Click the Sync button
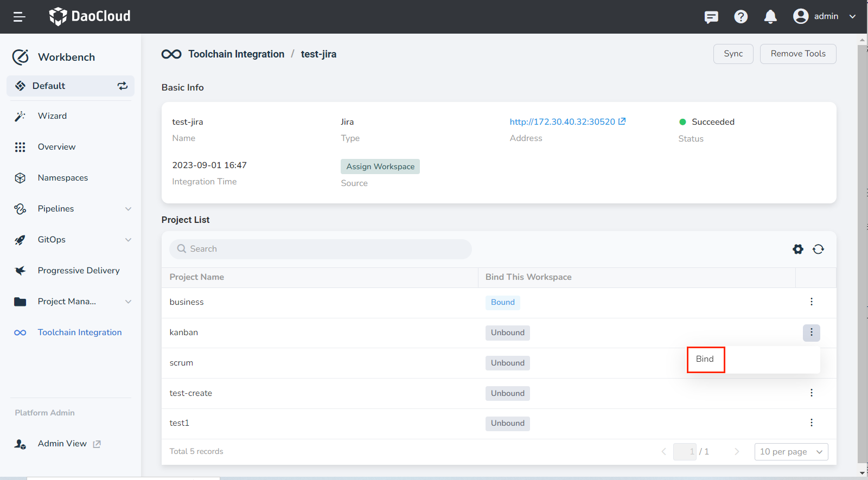 click(733, 54)
